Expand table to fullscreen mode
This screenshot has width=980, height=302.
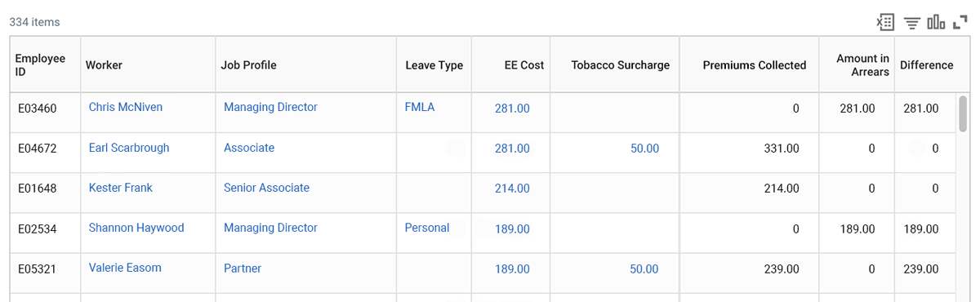coord(960,22)
